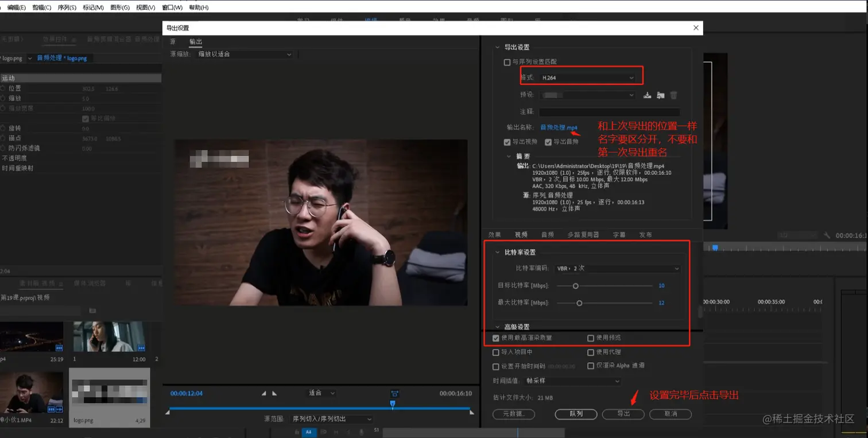
Task: Click the 导出 export button
Action: click(623, 414)
